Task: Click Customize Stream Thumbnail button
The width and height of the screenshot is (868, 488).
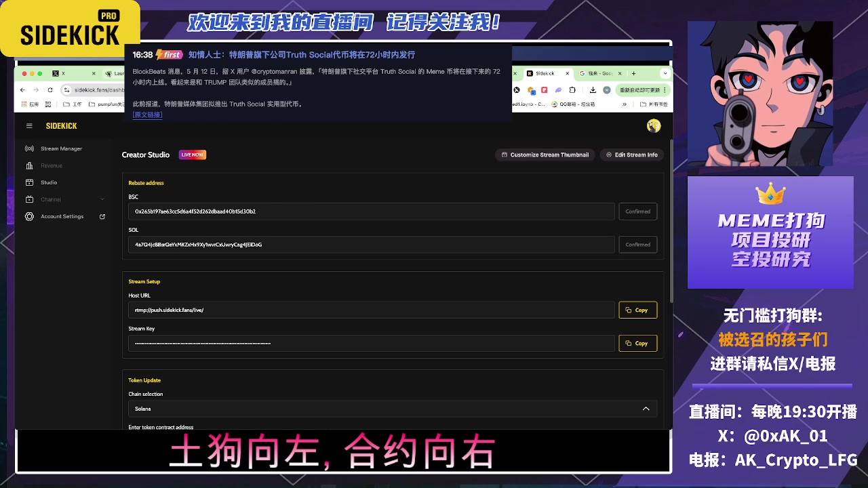Action: coord(545,155)
